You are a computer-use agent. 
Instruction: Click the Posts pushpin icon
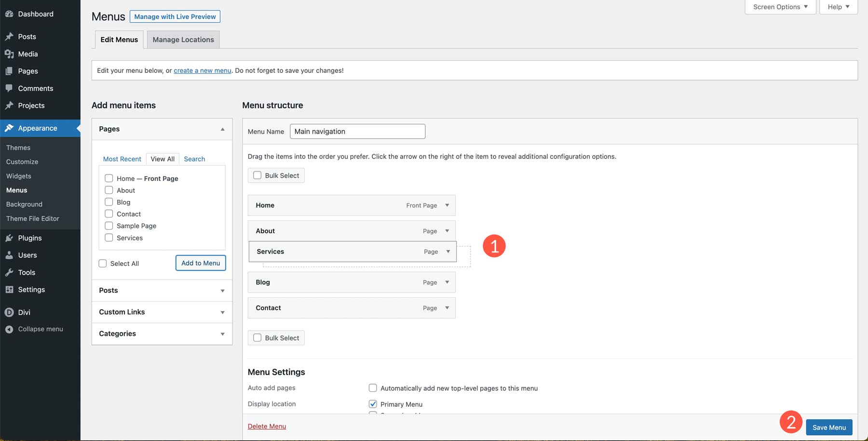[x=9, y=37]
